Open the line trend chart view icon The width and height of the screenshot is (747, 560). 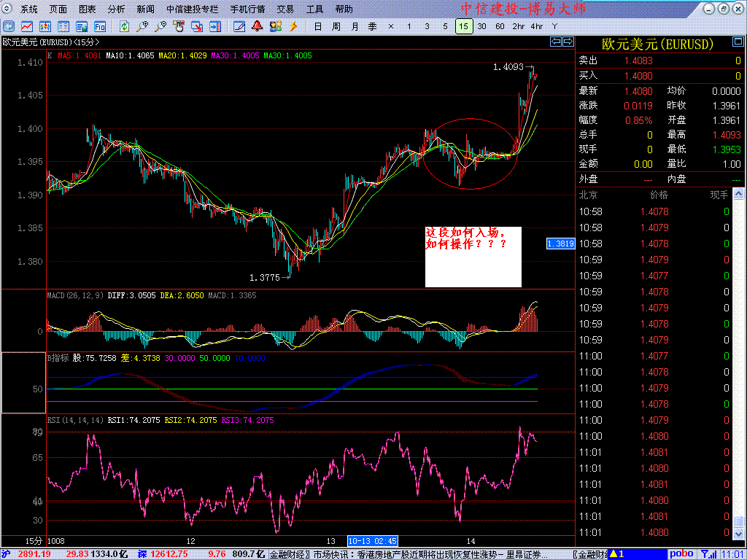27,27
